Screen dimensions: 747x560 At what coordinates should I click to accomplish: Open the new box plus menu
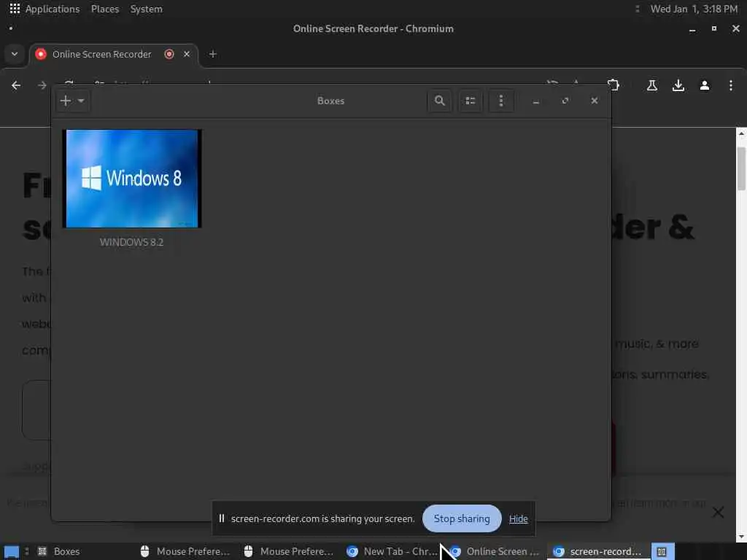tap(72, 101)
